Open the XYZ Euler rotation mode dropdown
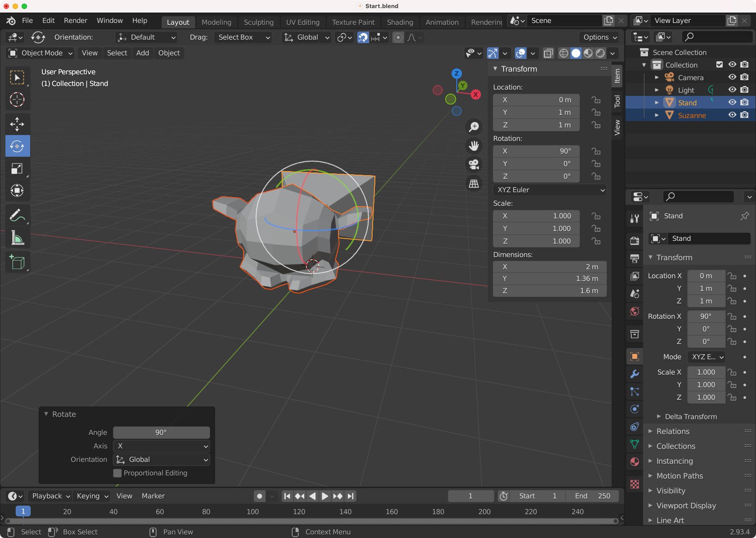This screenshot has height=538, width=756. point(549,190)
